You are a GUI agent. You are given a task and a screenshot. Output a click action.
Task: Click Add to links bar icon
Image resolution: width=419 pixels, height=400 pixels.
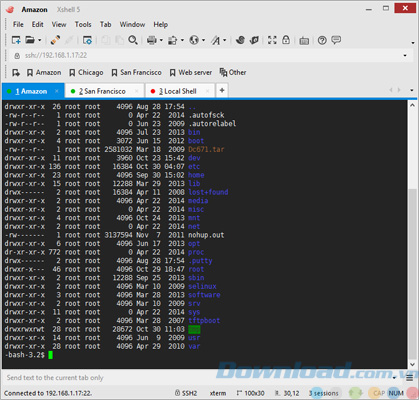pyautogui.click(x=16, y=72)
